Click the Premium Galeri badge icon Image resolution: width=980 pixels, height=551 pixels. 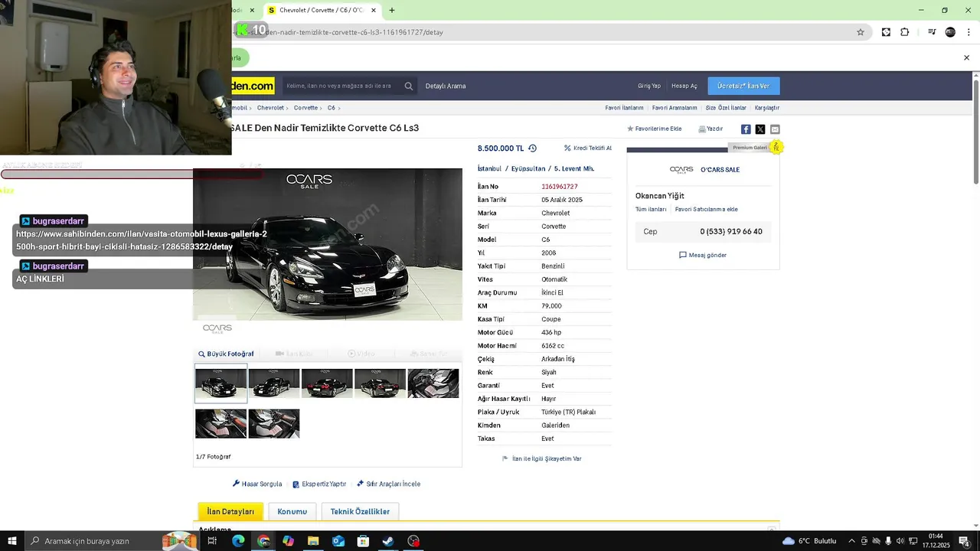point(776,147)
